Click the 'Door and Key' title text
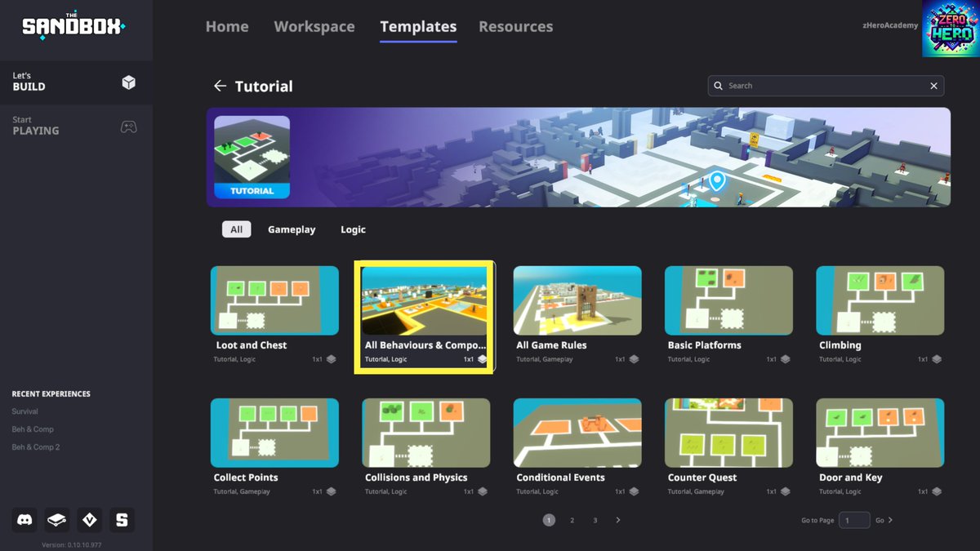The image size is (980, 551). [x=851, y=478]
